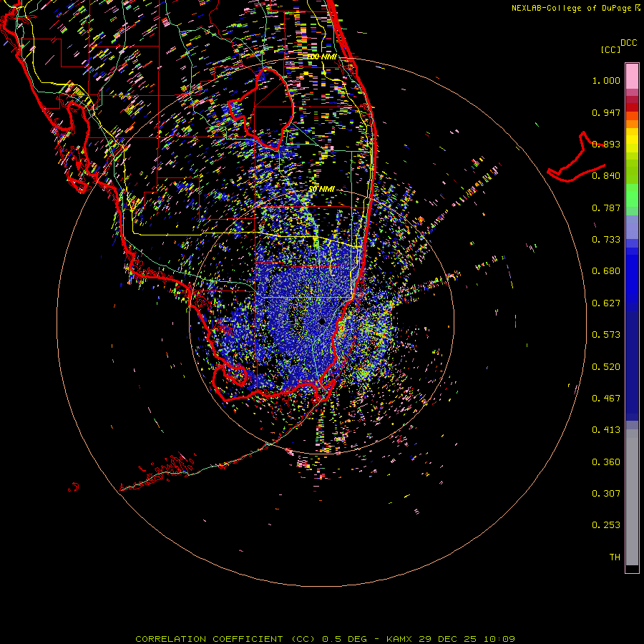The width and height of the screenshot is (644, 644).
Task: Click the [CC] units label
Action: point(610,49)
